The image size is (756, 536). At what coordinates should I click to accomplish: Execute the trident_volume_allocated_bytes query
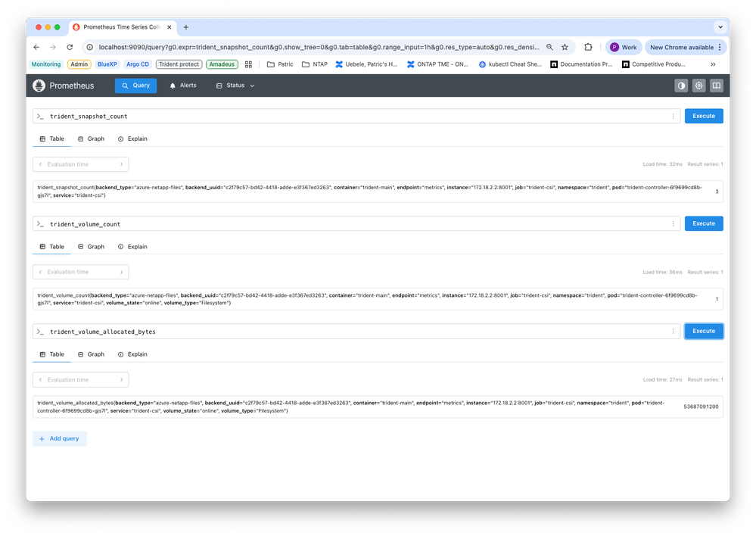coord(704,331)
